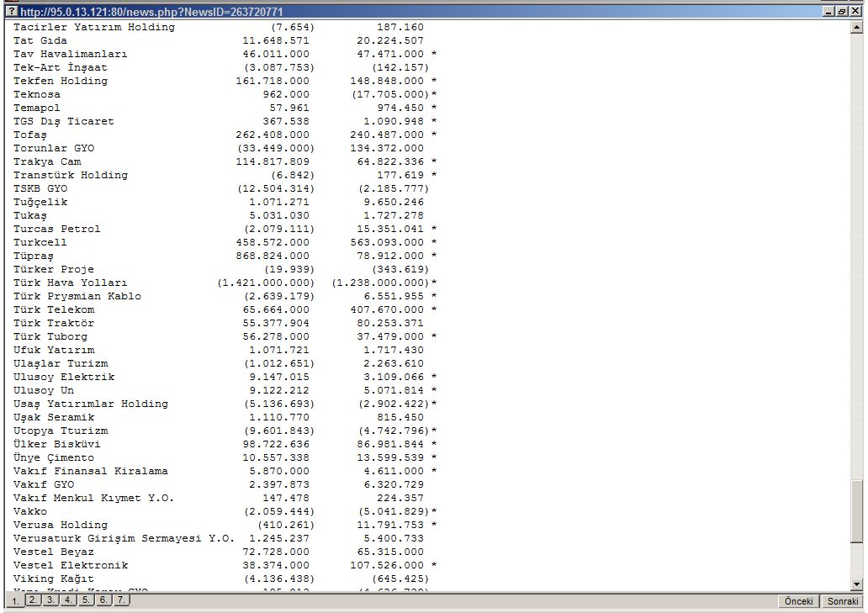Select page tab 5
The height and width of the screenshot is (613, 868).
(86, 600)
